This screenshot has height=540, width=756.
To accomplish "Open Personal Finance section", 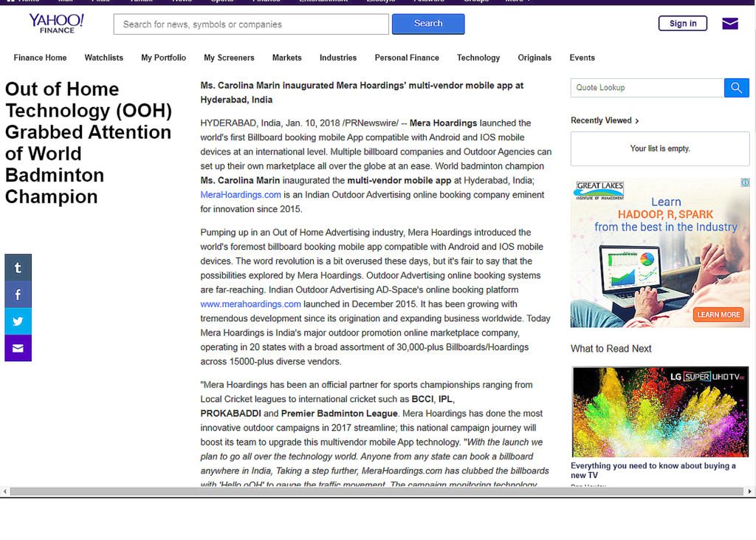I will coord(407,58).
